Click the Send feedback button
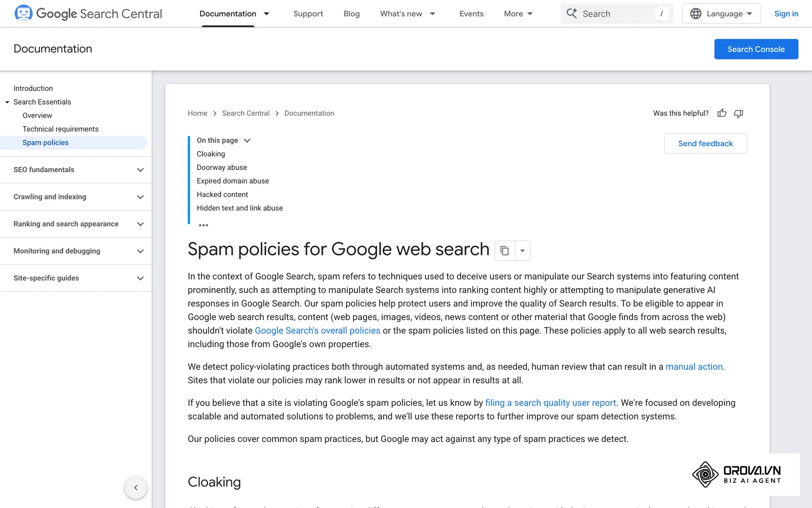812x508 pixels. tap(705, 143)
